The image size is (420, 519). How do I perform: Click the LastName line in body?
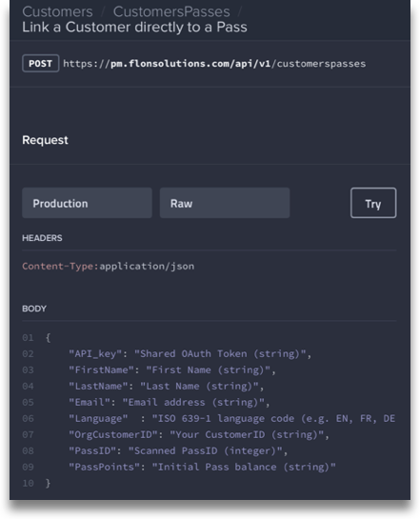coord(166,387)
